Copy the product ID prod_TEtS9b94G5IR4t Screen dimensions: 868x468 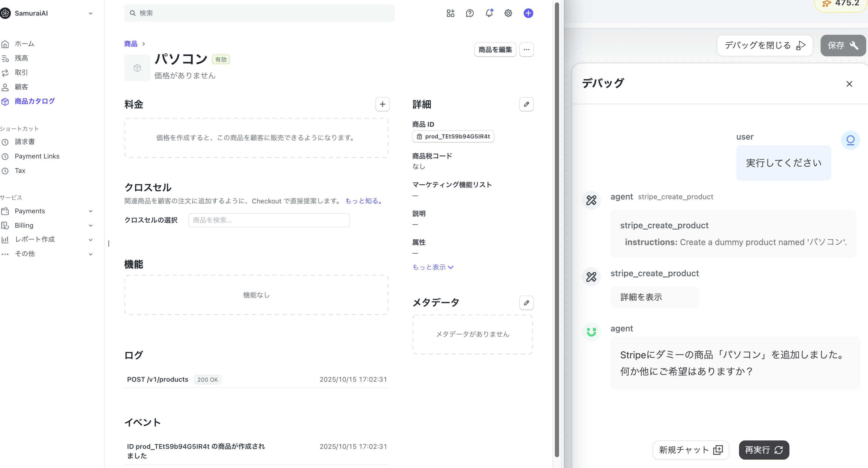(453, 136)
